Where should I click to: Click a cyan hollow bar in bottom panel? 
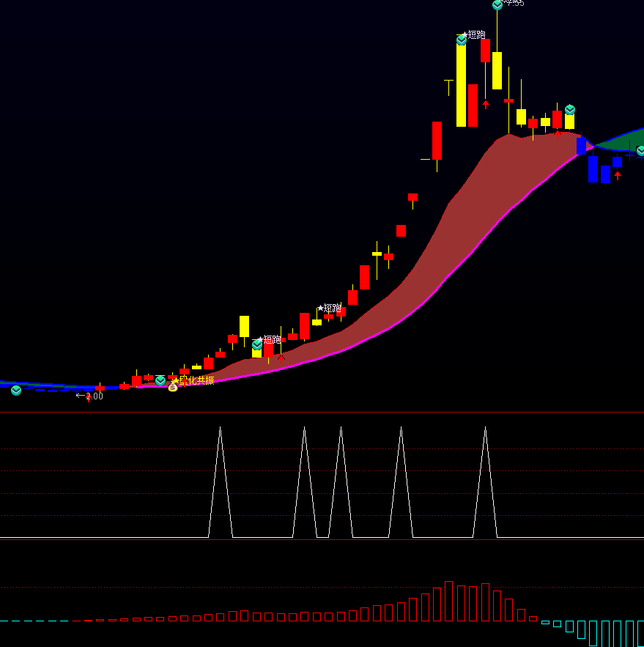click(593, 633)
